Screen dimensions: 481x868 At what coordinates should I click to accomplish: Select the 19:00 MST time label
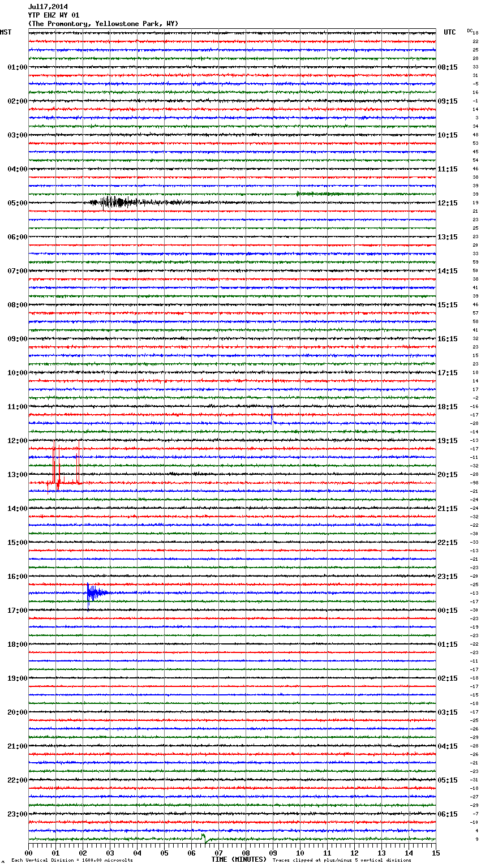[x=17, y=678]
